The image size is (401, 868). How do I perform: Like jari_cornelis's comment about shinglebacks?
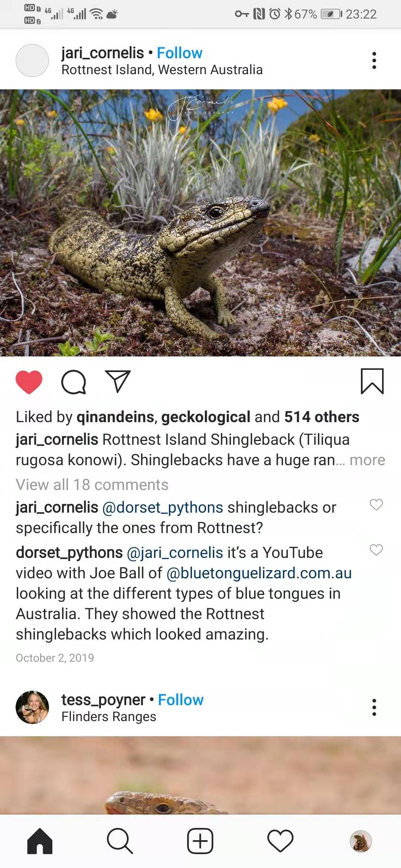(376, 504)
